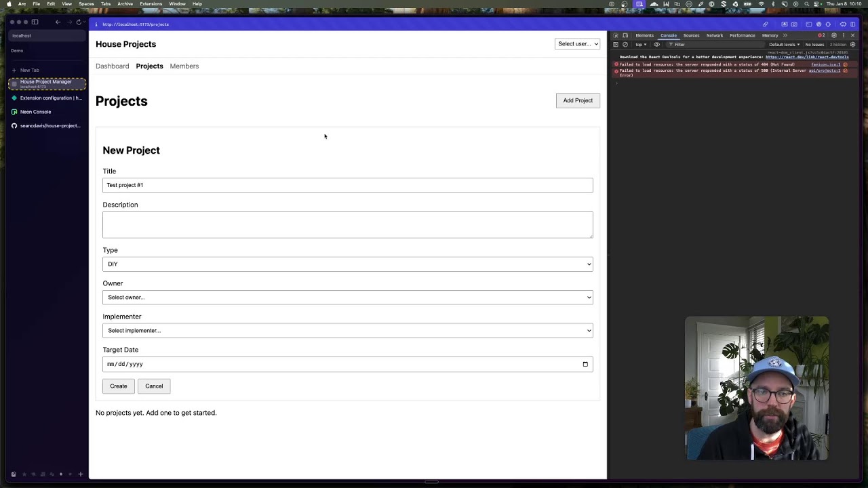Click the Target Date input field

[x=348, y=364]
